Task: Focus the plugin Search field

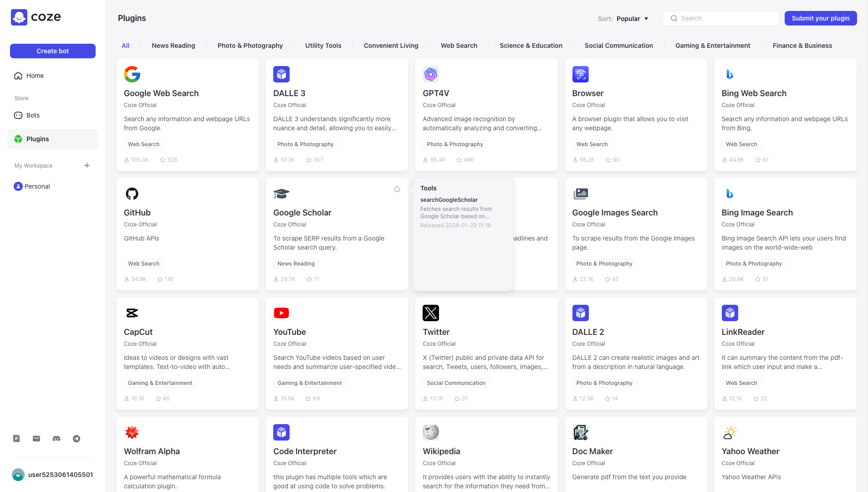Action: pyautogui.click(x=727, y=18)
